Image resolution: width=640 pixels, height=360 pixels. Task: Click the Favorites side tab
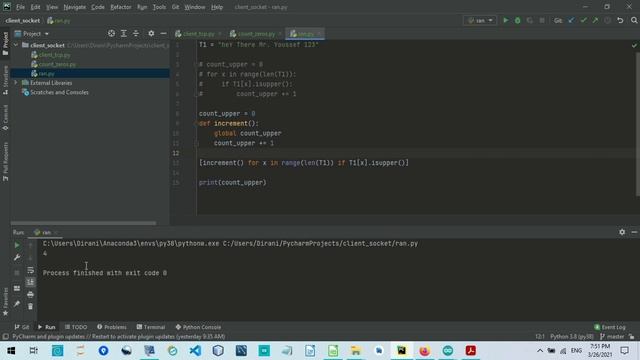coord(5,301)
